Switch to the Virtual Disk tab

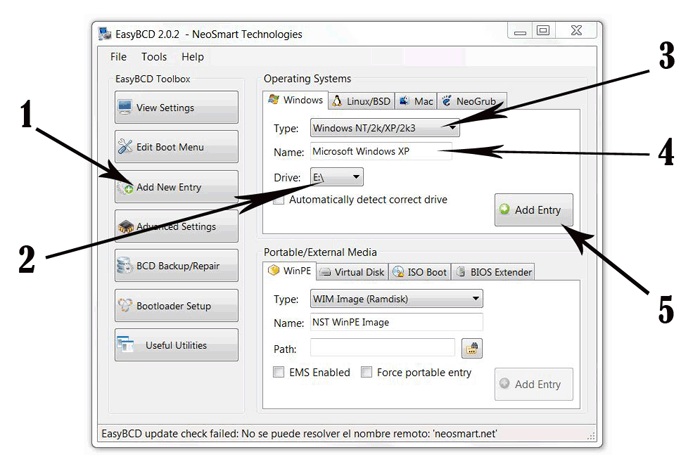click(x=353, y=272)
